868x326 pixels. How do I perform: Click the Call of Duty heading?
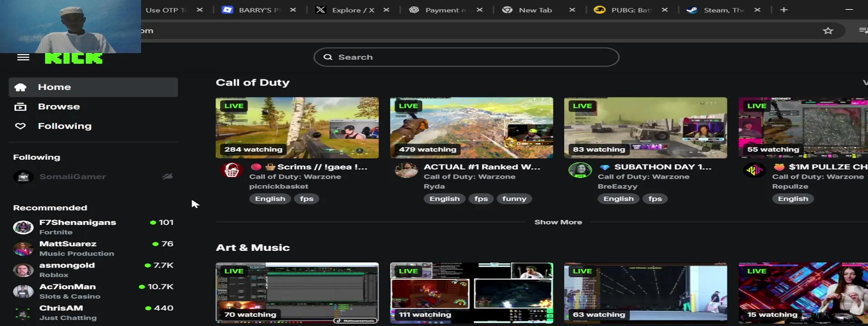[x=253, y=83]
